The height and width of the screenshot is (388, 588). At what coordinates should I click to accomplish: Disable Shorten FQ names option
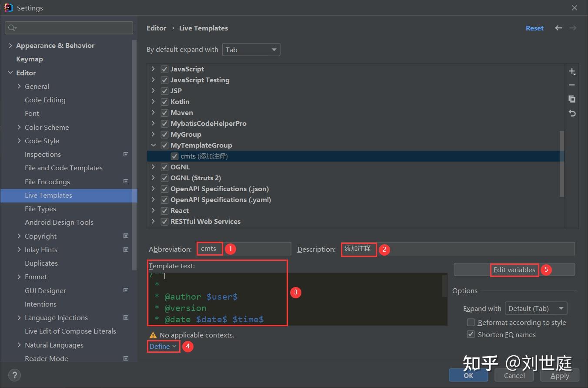pos(471,334)
